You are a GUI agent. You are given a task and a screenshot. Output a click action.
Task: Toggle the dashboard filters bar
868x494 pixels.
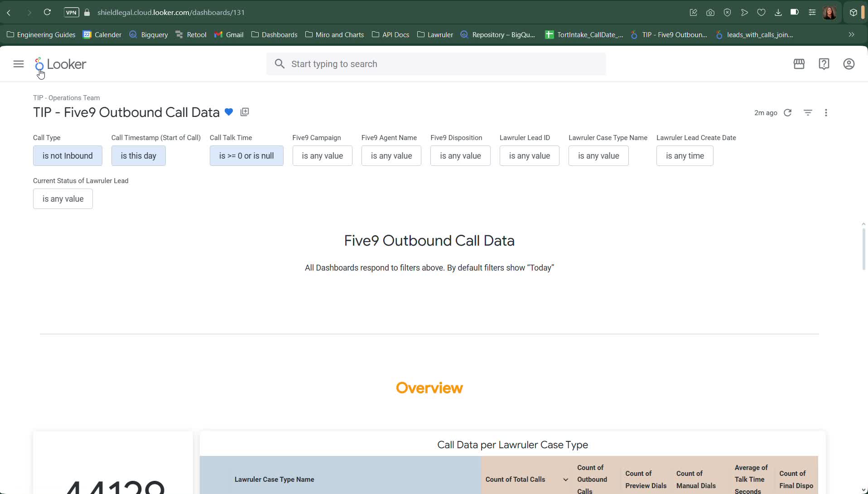pyautogui.click(x=808, y=112)
